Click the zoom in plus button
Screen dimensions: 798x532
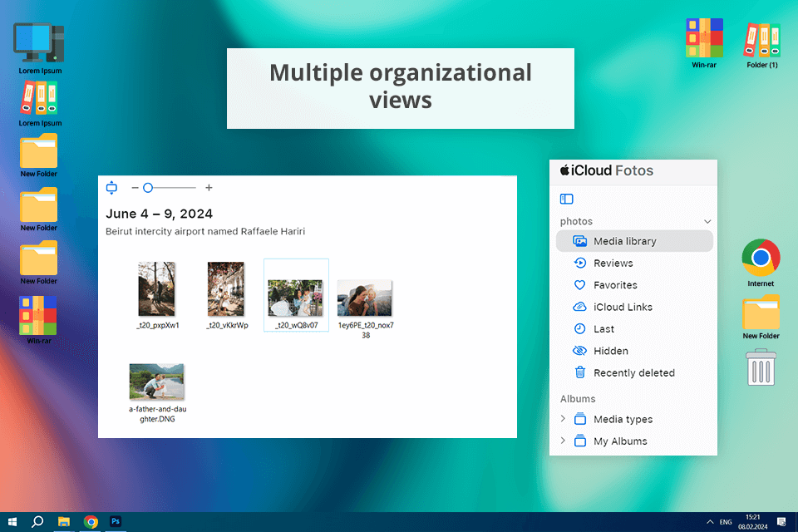(209, 188)
